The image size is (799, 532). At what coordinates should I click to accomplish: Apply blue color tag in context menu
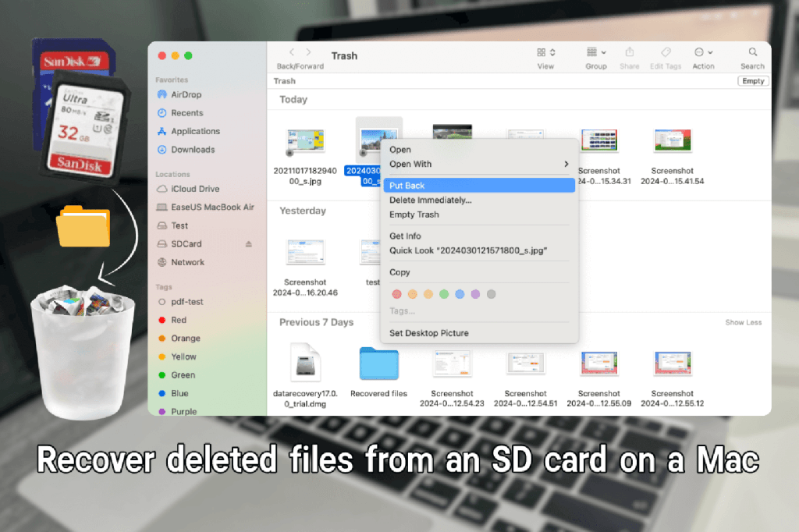pos(460,294)
